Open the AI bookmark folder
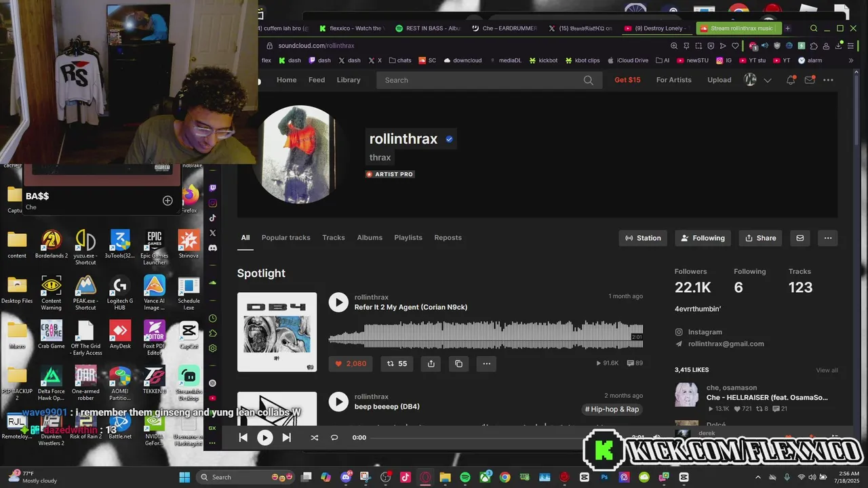Screen dimensions: 868x488 click(x=663, y=60)
